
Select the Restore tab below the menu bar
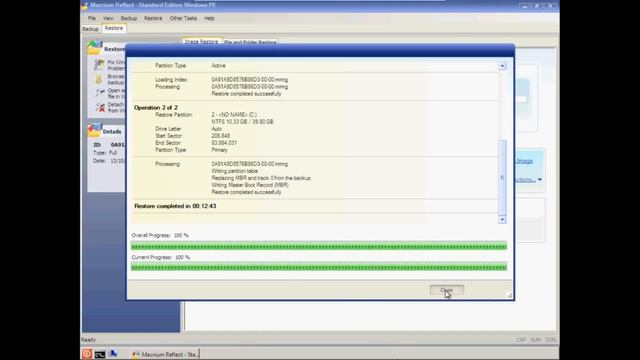[113, 28]
